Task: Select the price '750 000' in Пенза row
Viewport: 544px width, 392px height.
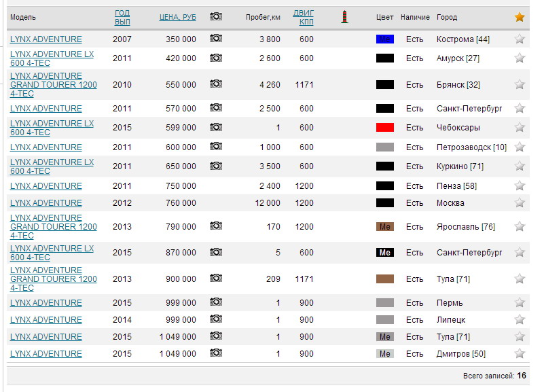Action: click(181, 186)
